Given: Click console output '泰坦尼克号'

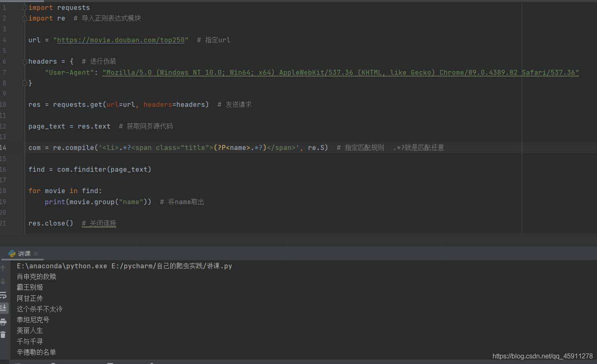Looking at the screenshot, I should pyautogui.click(x=33, y=320).
